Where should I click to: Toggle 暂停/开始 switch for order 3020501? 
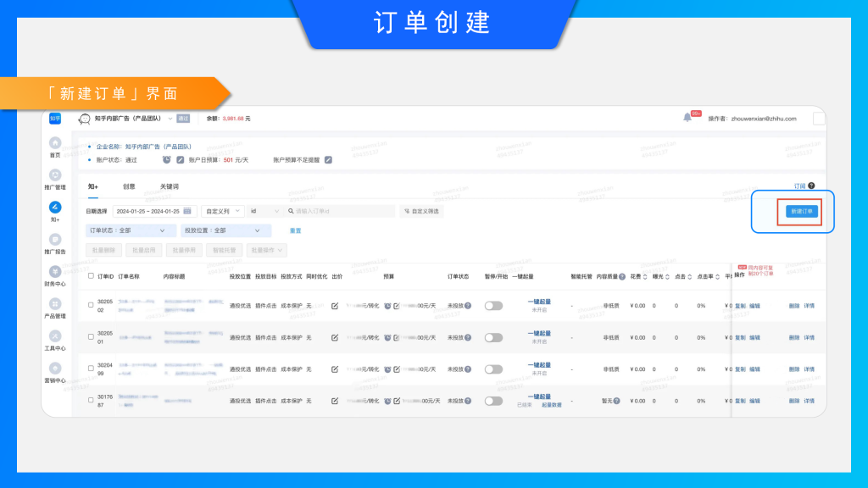(x=493, y=337)
